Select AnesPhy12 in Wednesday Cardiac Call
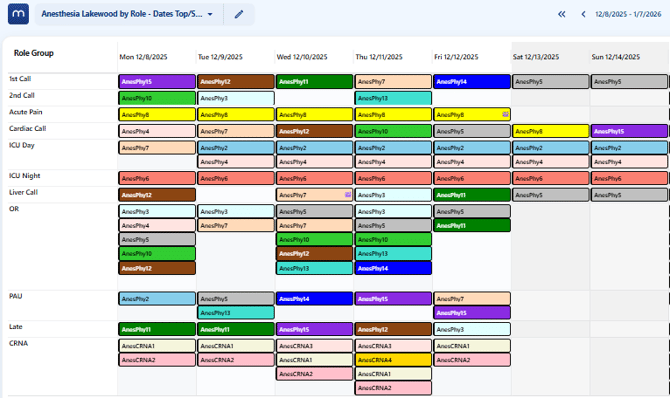Image resolution: width=670 pixels, height=398 pixels. pyautogui.click(x=314, y=131)
